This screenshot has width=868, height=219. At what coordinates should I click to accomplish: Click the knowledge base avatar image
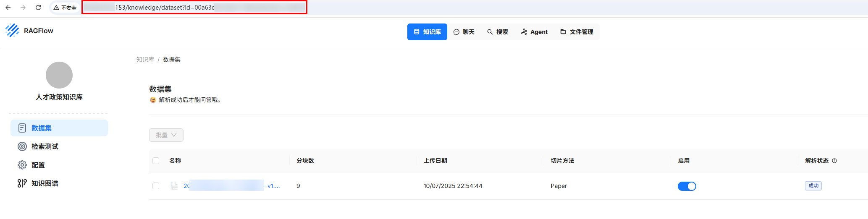[x=59, y=75]
